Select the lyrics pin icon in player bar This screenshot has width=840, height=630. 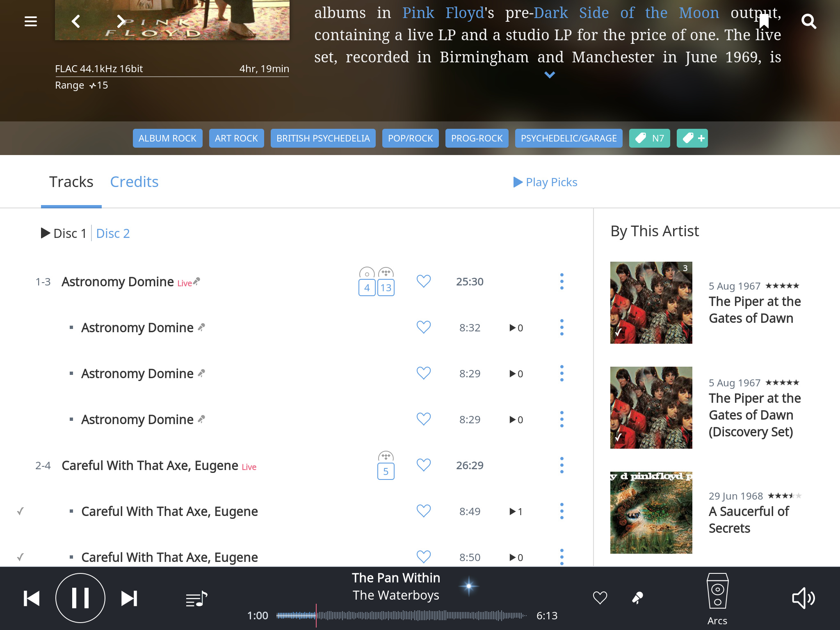638,598
